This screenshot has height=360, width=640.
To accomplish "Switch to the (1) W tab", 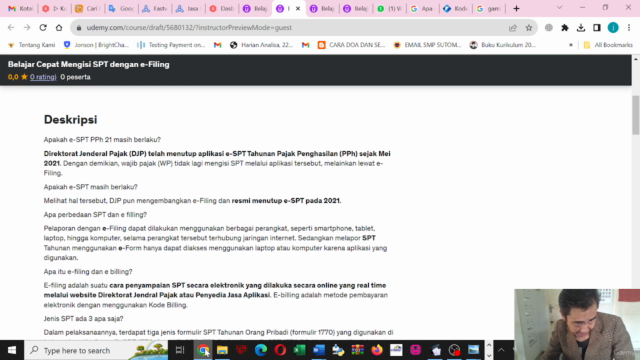I will point(389,9).
